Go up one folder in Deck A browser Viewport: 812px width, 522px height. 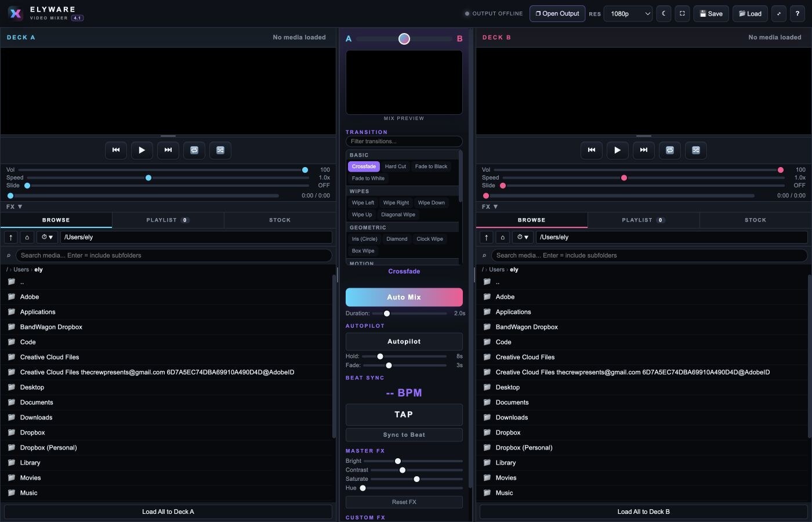[10, 237]
